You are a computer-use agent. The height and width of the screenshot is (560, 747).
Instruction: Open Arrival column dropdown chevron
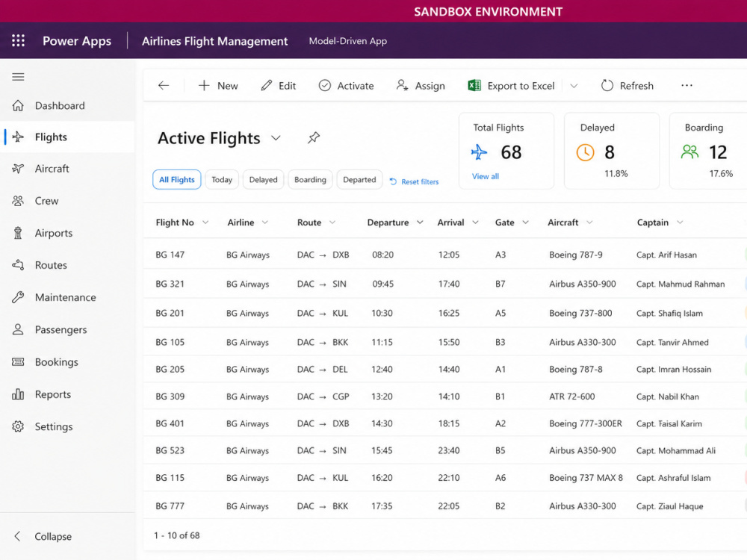(475, 223)
